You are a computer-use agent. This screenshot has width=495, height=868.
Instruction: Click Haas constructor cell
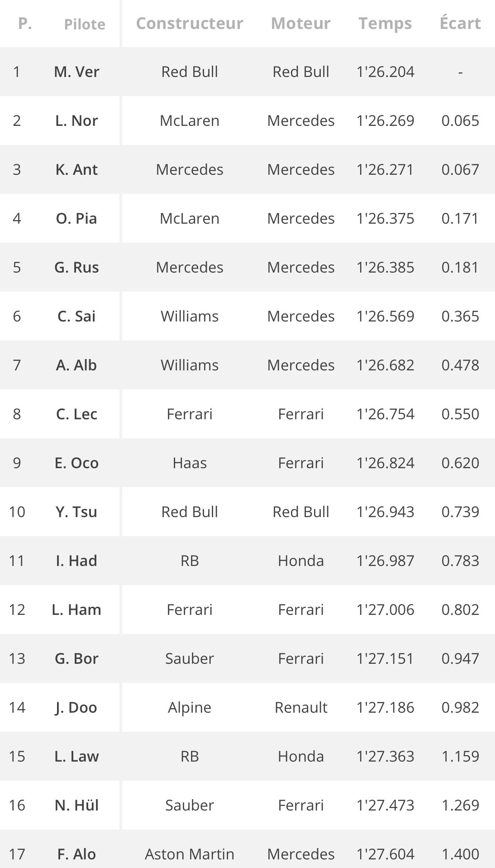(190, 463)
